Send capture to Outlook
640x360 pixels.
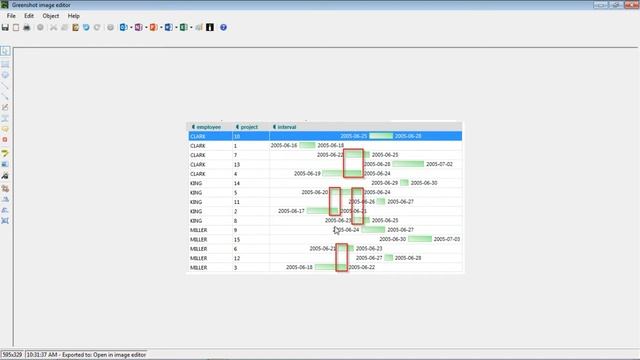[123, 27]
